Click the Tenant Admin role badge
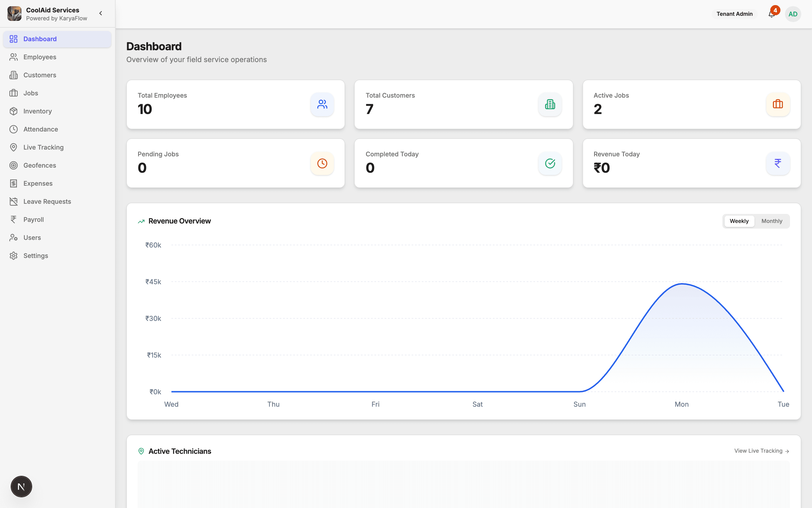The width and height of the screenshot is (812, 508). (x=734, y=14)
